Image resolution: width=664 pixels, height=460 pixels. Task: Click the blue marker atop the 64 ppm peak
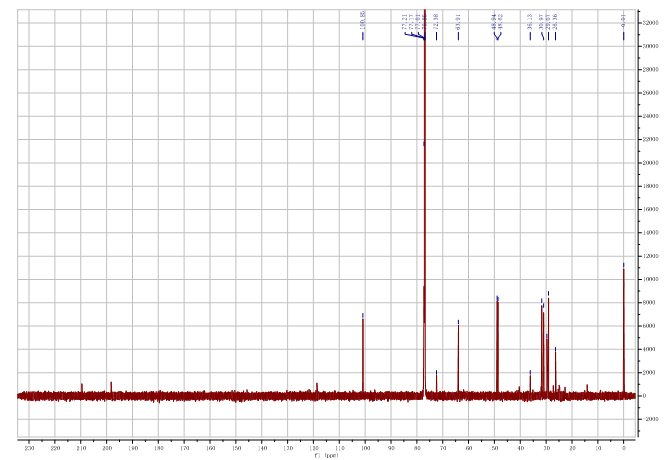pos(458,322)
